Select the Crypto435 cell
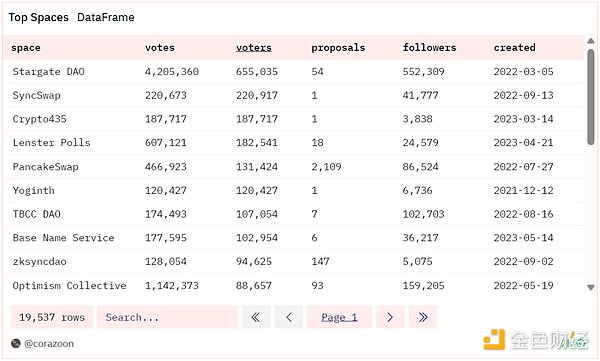The height and width of the screenshot is (361, 600). click(39, 119)
